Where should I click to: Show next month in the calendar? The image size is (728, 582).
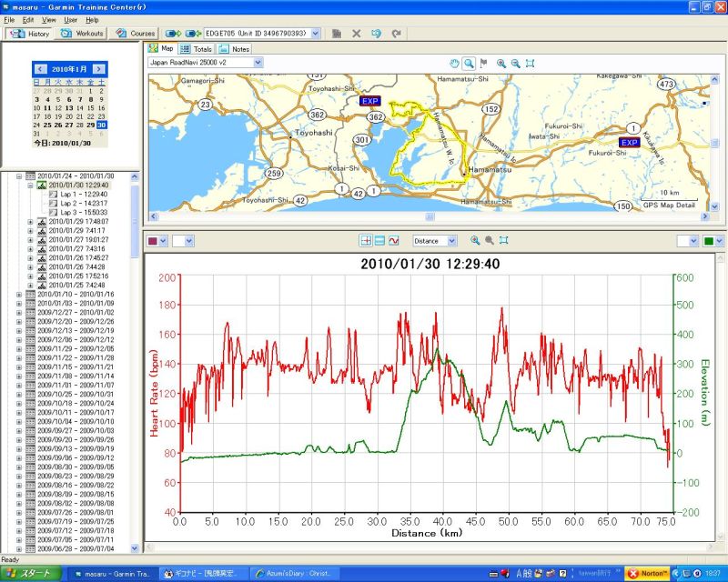click(98, 69)
